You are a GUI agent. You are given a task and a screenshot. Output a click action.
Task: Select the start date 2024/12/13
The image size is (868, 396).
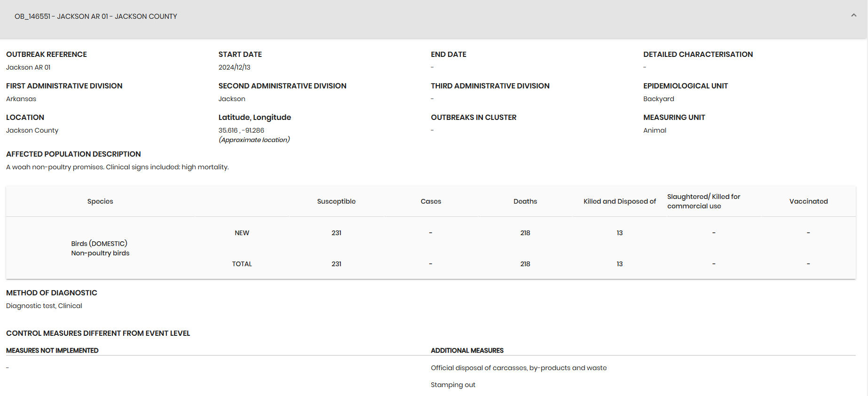coord(234,67)
